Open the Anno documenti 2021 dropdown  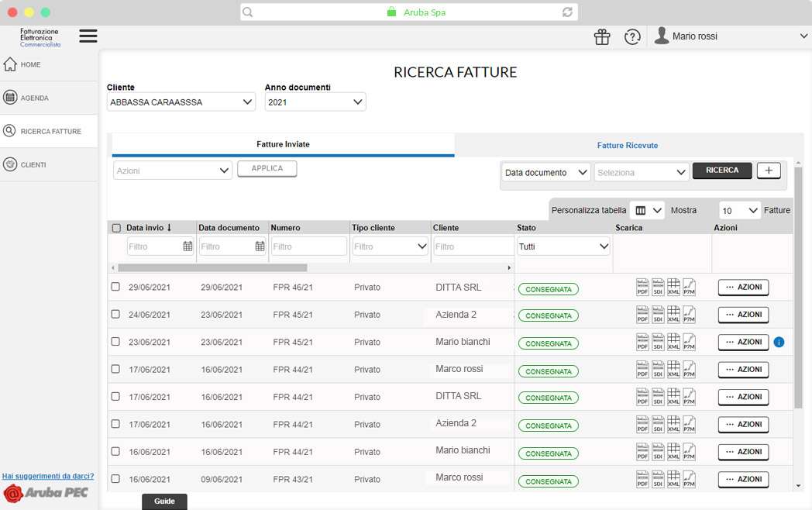[315, 102]
